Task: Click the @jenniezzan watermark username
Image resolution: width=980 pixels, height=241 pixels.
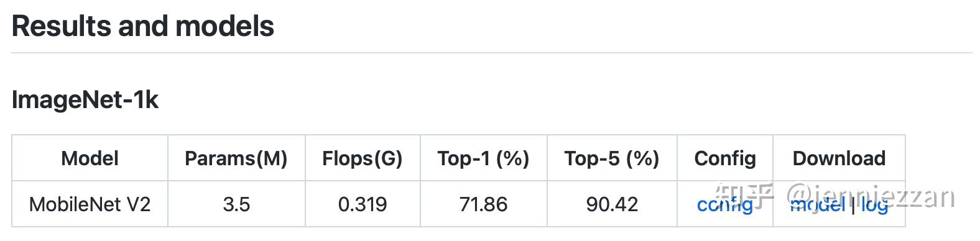Action: tap(871, 196)
